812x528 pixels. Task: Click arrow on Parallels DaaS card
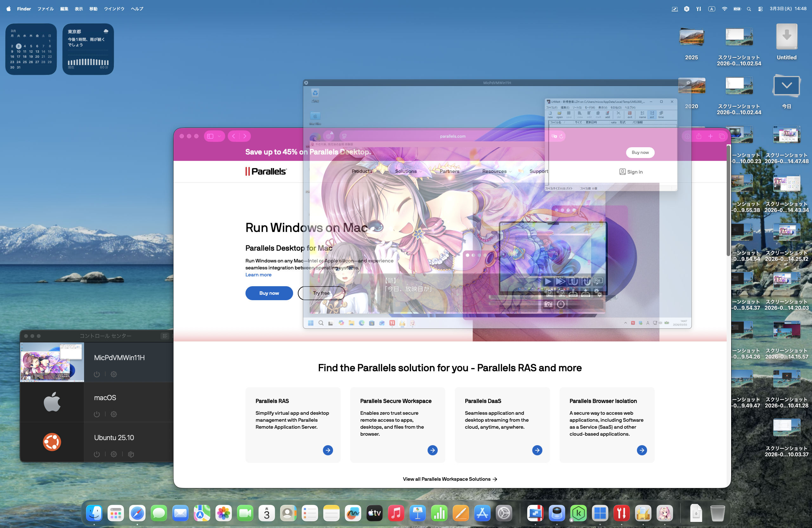coord(537,450)
